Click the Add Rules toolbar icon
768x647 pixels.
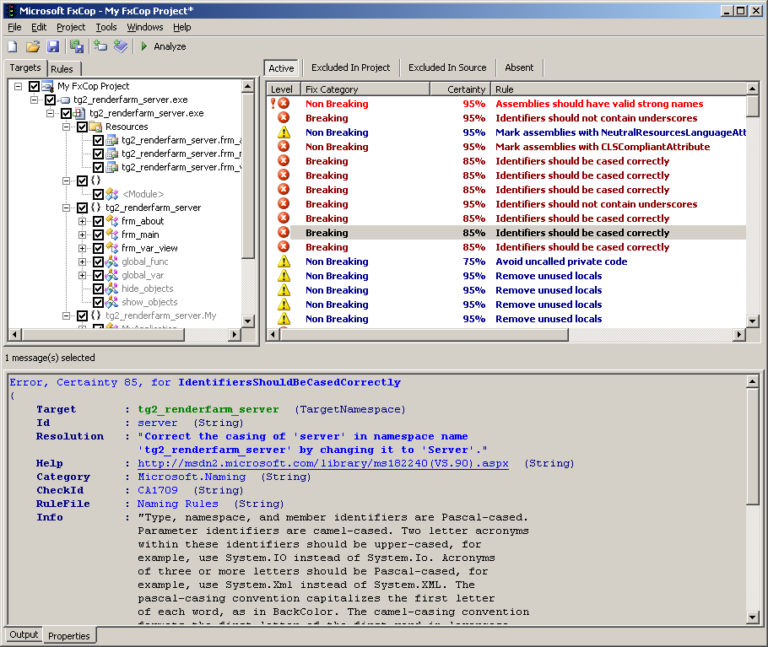(120, 47)
